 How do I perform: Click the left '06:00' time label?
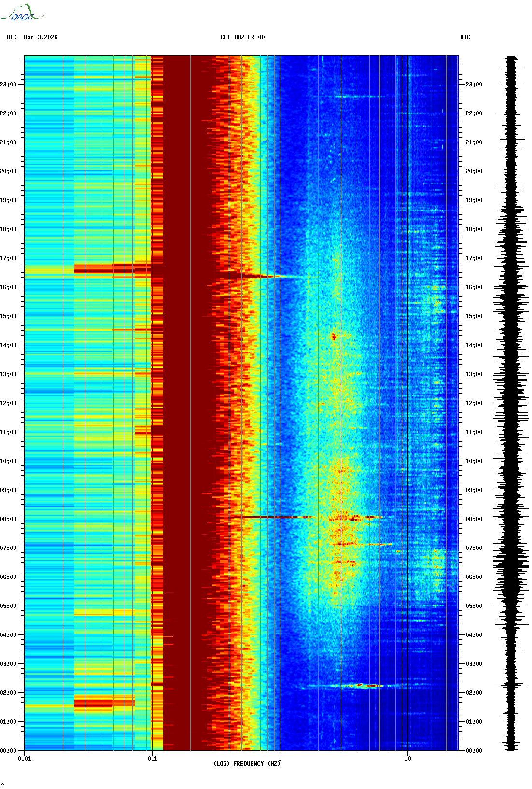tap(8, 577)
